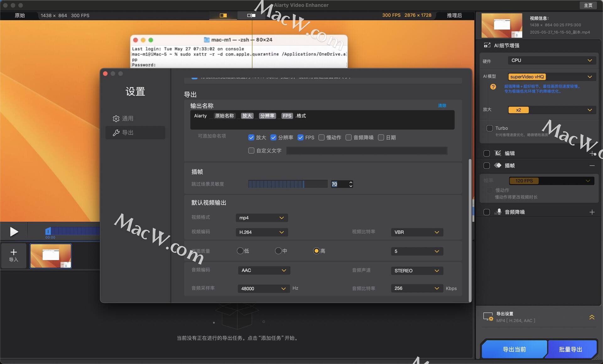Select low picture quality radio
Image resolution: width=603 pixels, height=364 pixels.
pos(240,251)
